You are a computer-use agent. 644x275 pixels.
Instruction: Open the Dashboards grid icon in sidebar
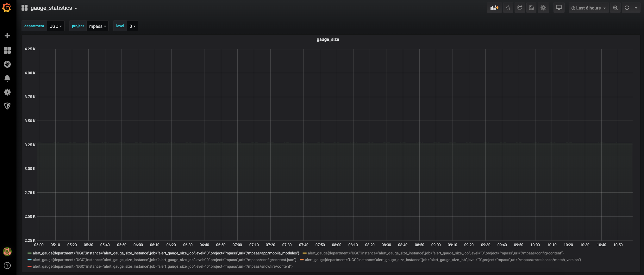pos(7,50)
